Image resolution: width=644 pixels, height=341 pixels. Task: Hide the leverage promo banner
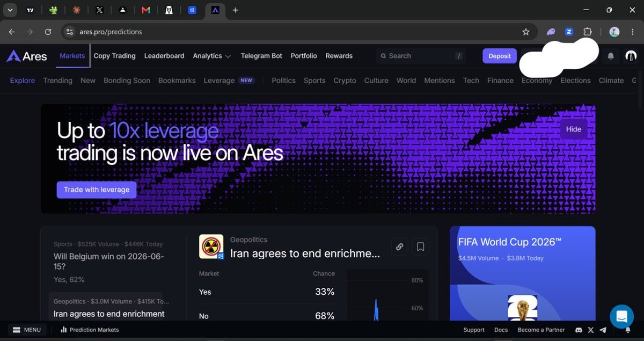(x=574, y=129)
